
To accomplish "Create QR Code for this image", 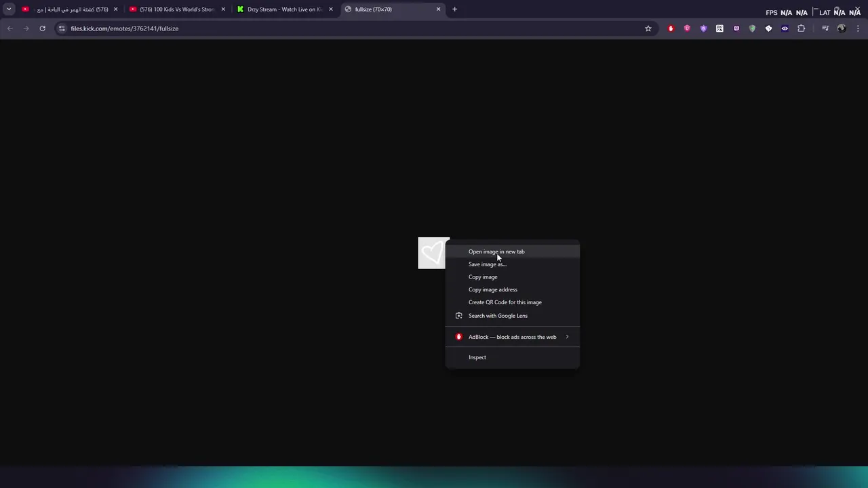I will tap(512, 302).
